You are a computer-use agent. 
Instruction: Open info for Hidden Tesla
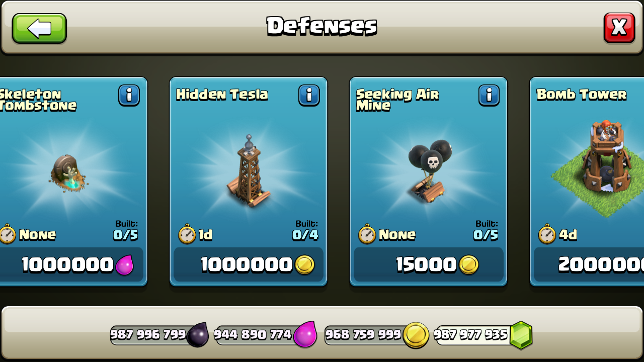pyautogui.click(x=309, y=95)
